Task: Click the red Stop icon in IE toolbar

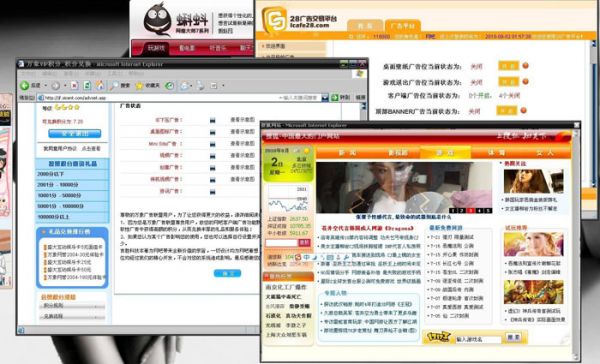Action: click(x=75, y=85)
